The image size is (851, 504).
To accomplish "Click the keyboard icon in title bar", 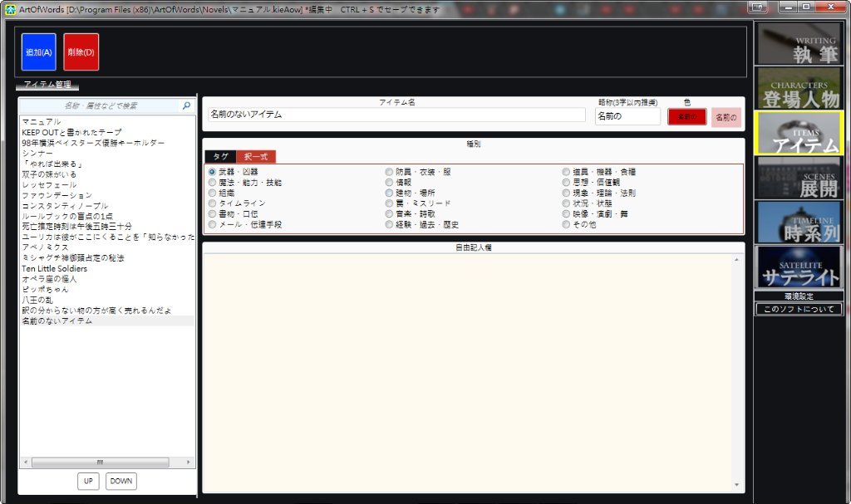I will click(758, 7).
